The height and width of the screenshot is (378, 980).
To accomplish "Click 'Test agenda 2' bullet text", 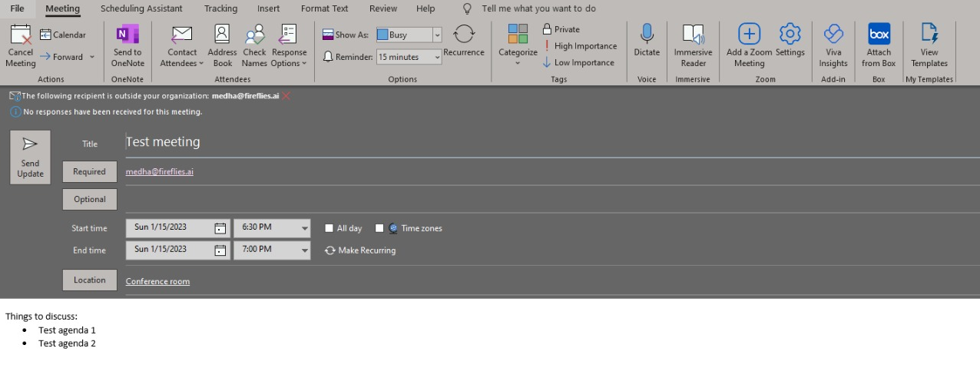I will point(67,343).
